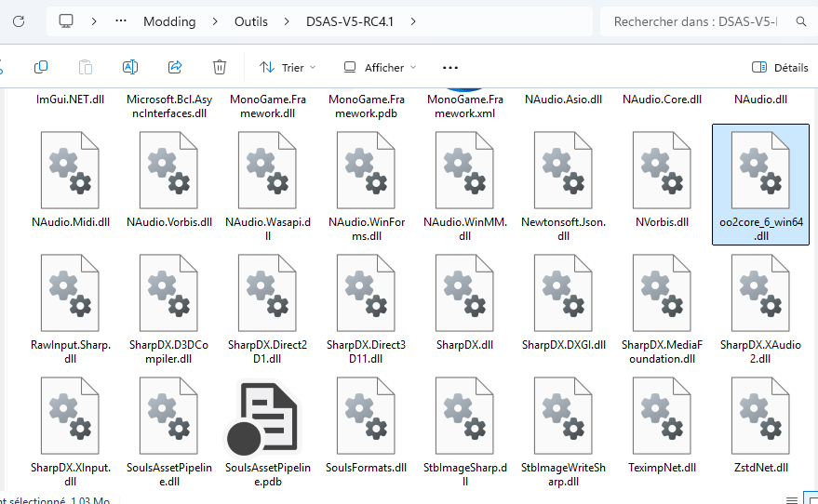
Task: Open the three-dot more options menu
Action: tap(450, 67)
